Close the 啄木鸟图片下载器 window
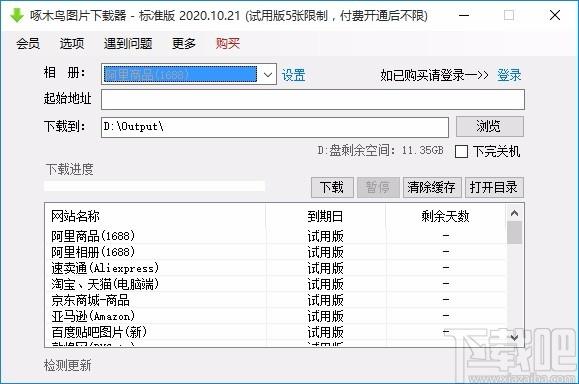Image resolution: width=579 pixels, height=384 pixels. pos(555,16)
